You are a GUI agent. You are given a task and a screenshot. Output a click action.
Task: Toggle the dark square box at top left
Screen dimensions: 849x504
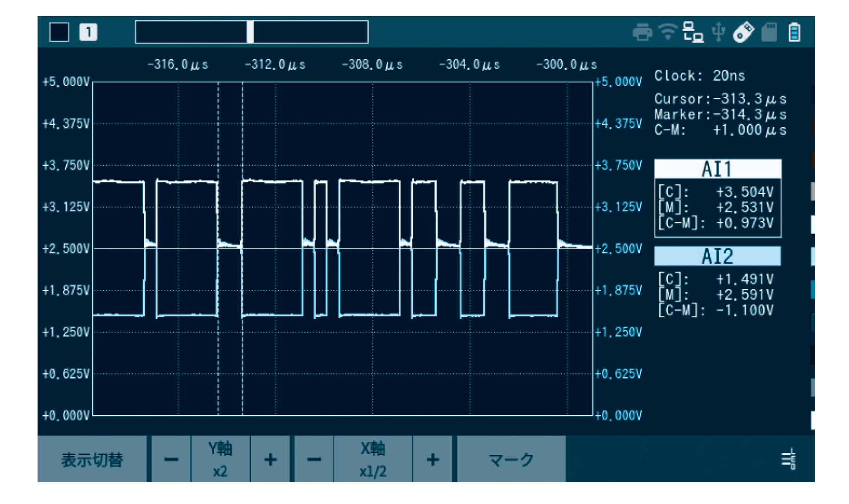coord(59,32)
